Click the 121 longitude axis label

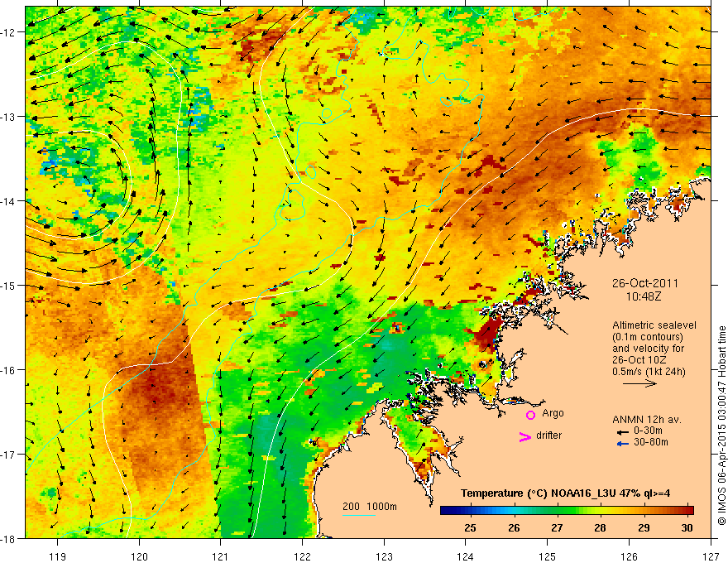[221, 556]
